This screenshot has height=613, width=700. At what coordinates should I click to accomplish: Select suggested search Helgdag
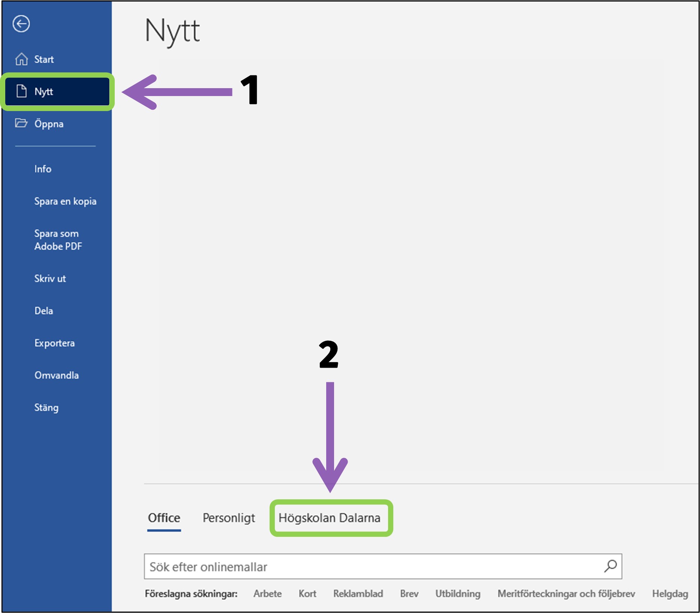coord(670,594)
